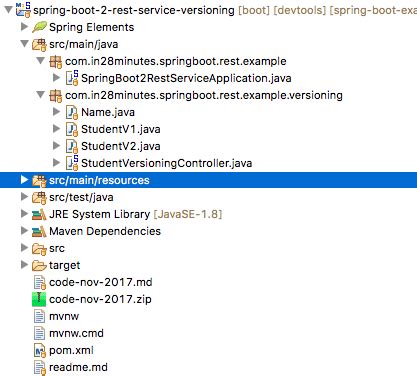Click StudentVersioningController.java file icon
417x376 pixels.
coord(72,163)
